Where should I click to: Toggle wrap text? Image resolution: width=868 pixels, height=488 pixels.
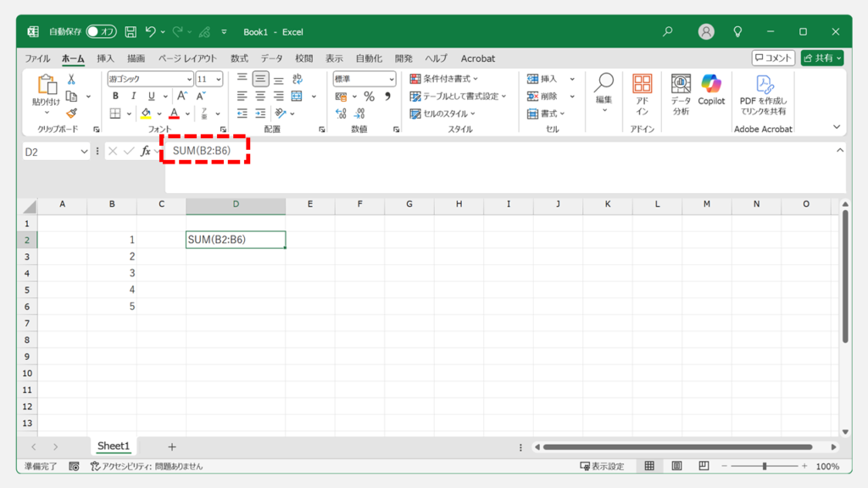tap(298, 79)
